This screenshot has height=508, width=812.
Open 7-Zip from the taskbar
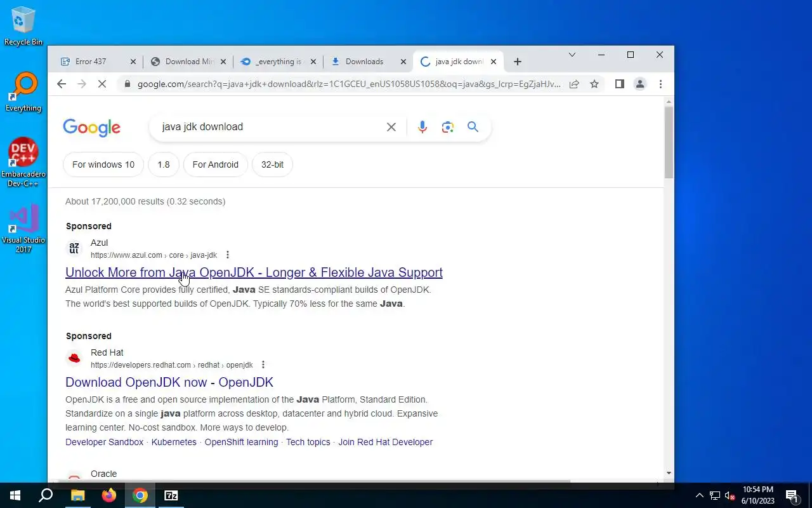[x=171, y=496]
